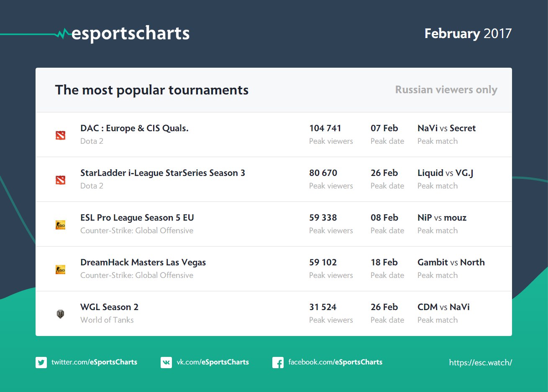Viewport: 548px width, 392px height.
Task: Click the Dota 2 icon beside StarLadder i-League
Action: tap(61, 180)
